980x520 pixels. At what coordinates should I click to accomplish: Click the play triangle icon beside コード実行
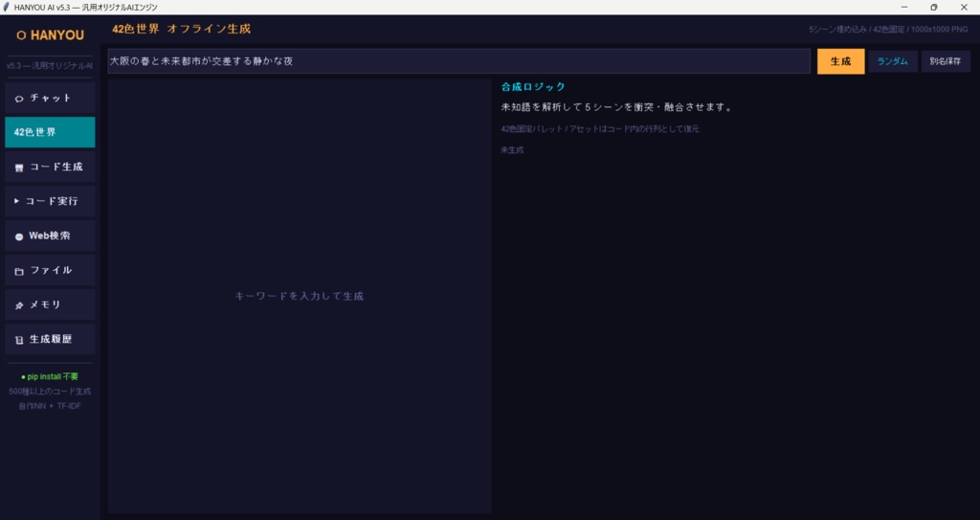tap(17, 201)
